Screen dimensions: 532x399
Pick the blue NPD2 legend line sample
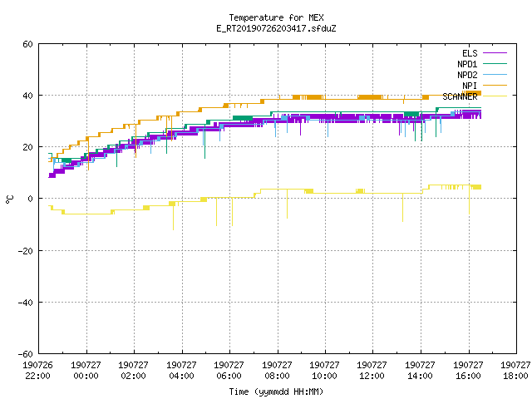495,75
